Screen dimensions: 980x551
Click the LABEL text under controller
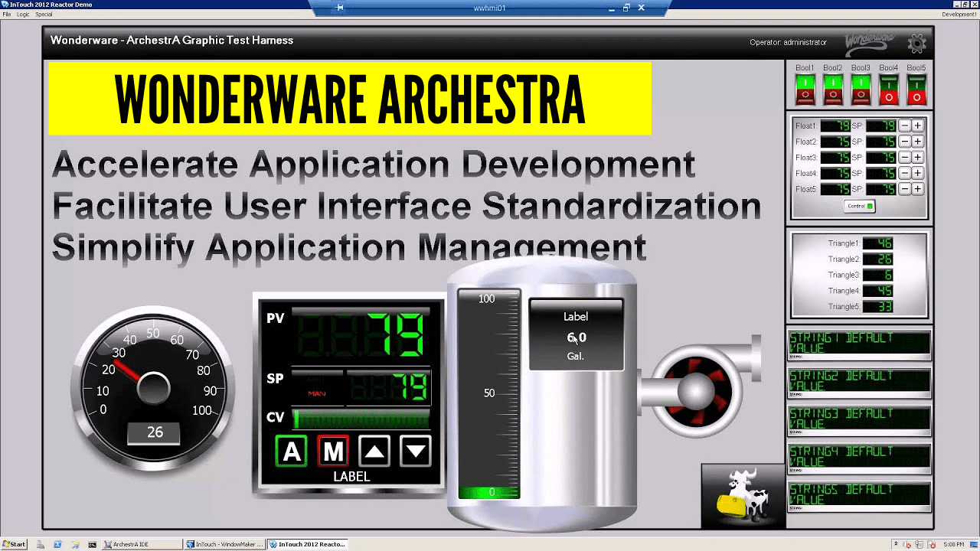(352, 477)
